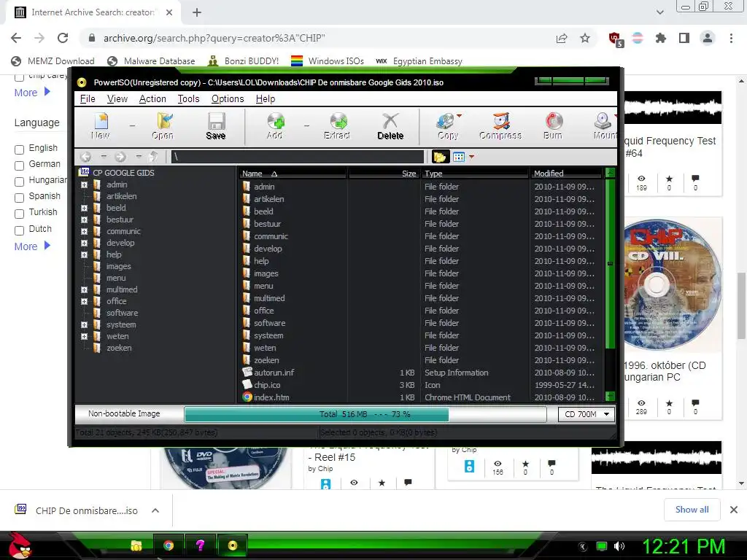The image size is (747, 560).
Task: Open the CD 700M media size dropdown
Action: [587, 414]
